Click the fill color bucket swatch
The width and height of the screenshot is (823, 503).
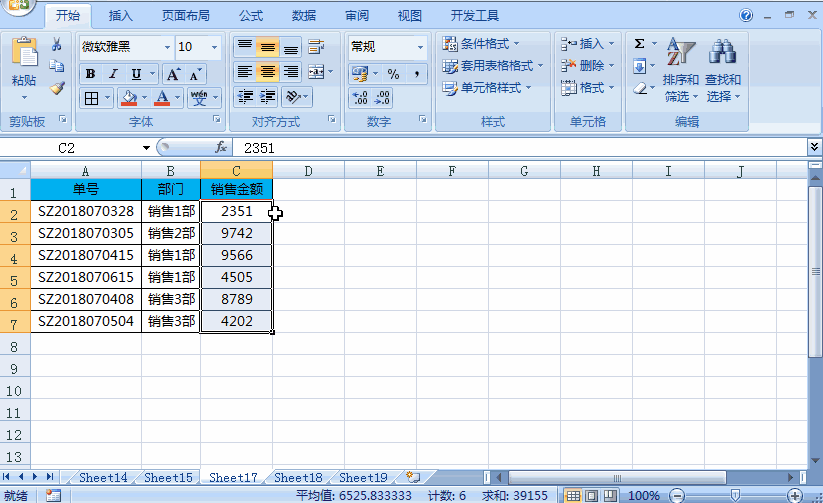click(x=129, y=98)
